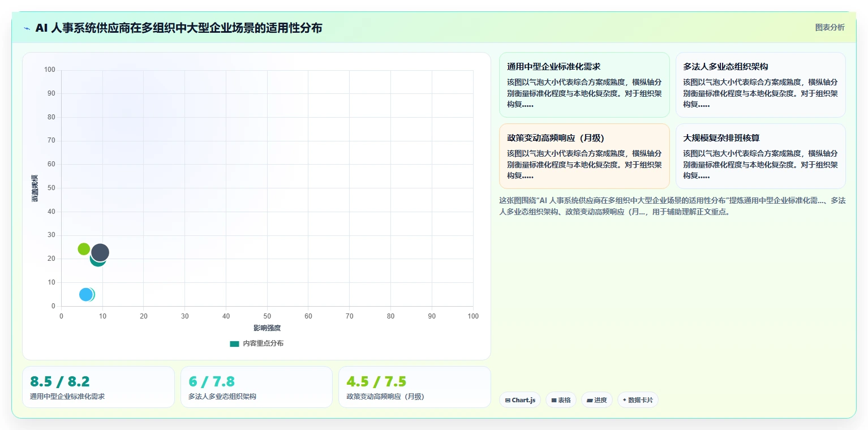868x430 pixels.
Task: Select the 进度 tag
Action: [597, 400]
